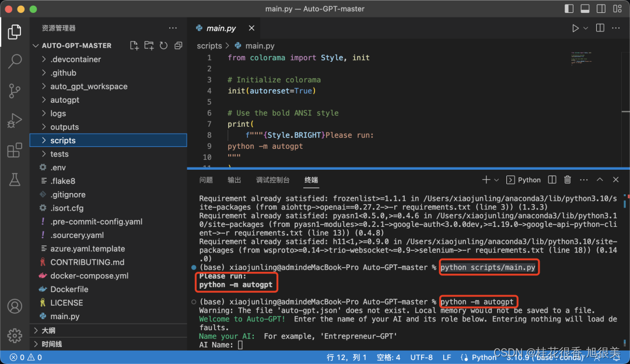The height and width of the screenshot is (364, 630).
Task: Open the Extensions view
Action: pyautogui.click(x=15, y=150)
